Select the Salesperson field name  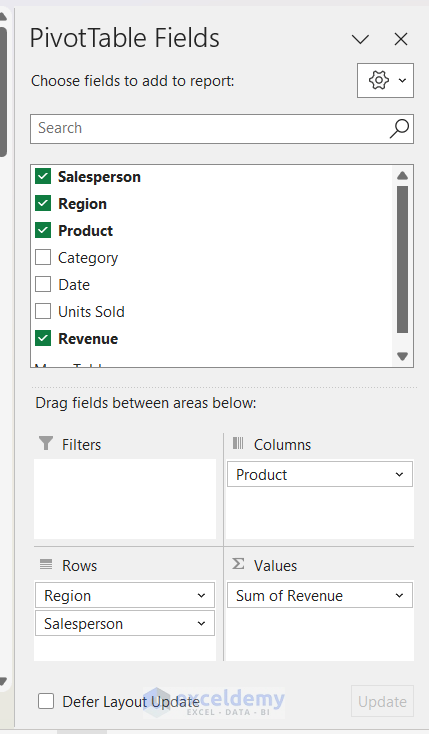pyautogui.click(x=99, y=177)
